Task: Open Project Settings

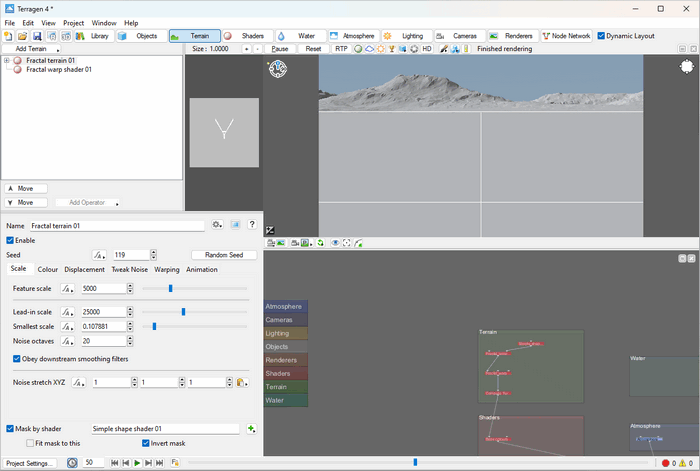Action: point(28,463)
